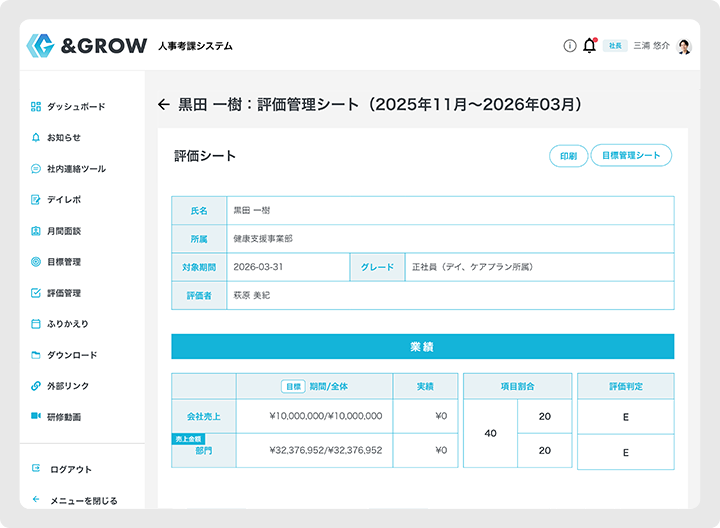Click the 所属 label cell

(199, 239)
